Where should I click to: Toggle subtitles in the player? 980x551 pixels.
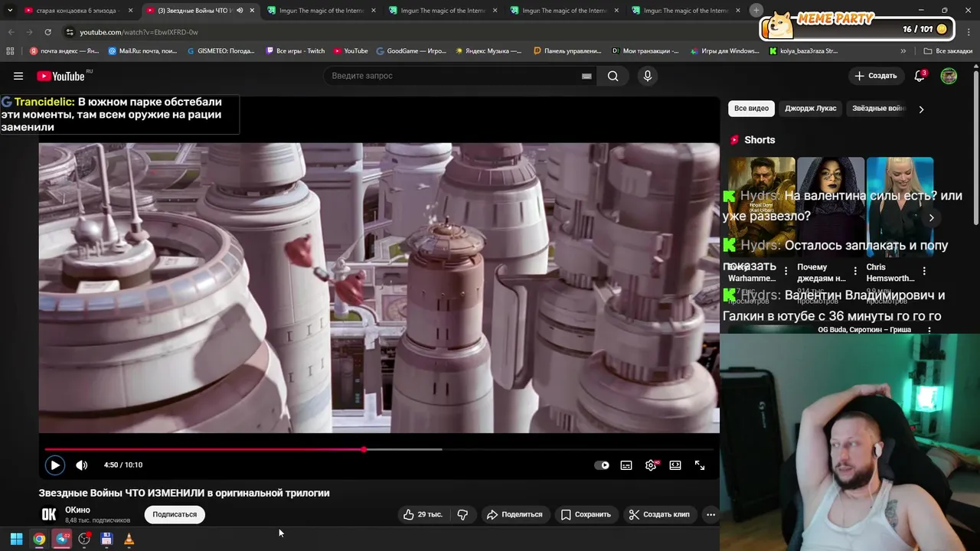(626, 465)
